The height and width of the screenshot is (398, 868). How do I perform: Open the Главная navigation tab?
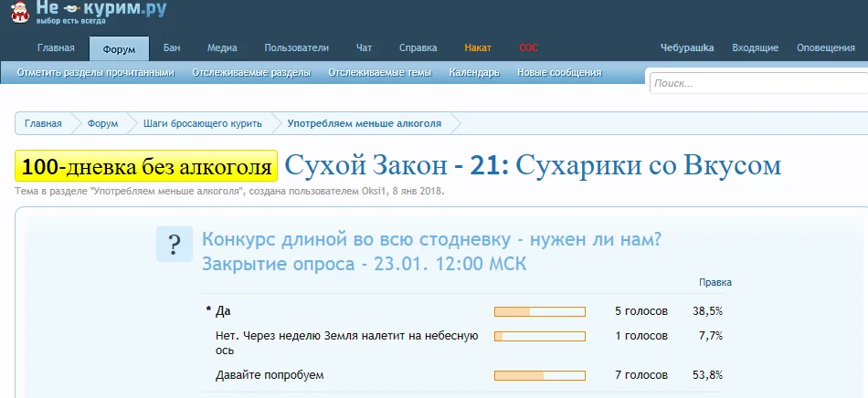(x=56, y=48)
